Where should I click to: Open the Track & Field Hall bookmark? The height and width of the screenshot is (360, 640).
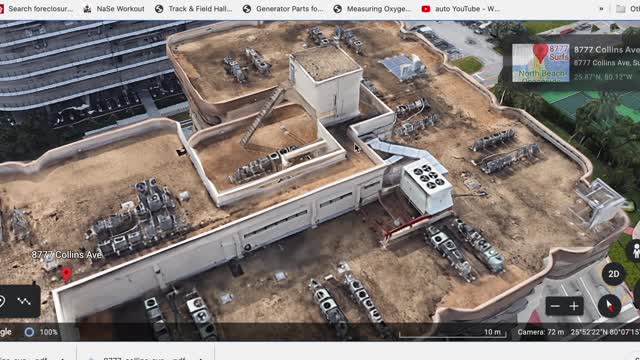194,9
